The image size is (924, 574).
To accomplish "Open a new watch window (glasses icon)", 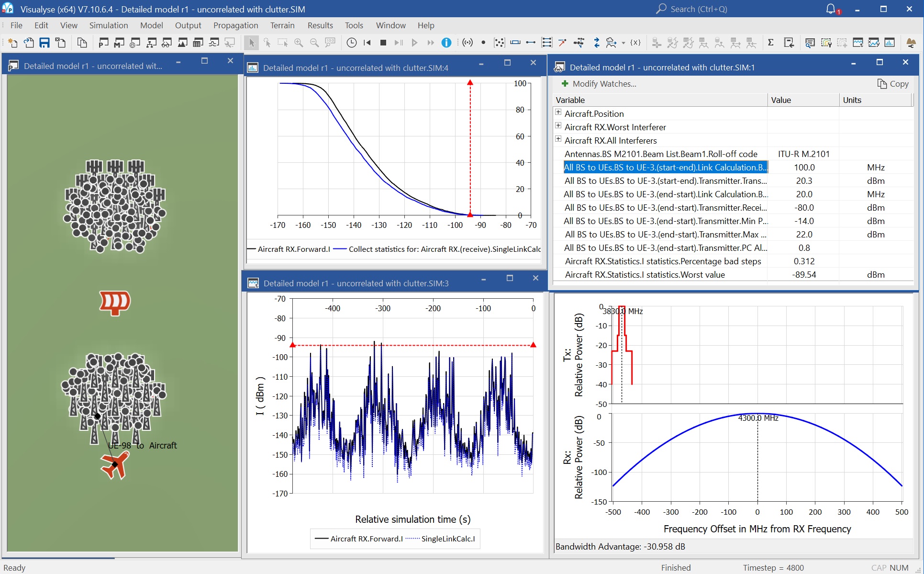I will [x=167, y=43].
